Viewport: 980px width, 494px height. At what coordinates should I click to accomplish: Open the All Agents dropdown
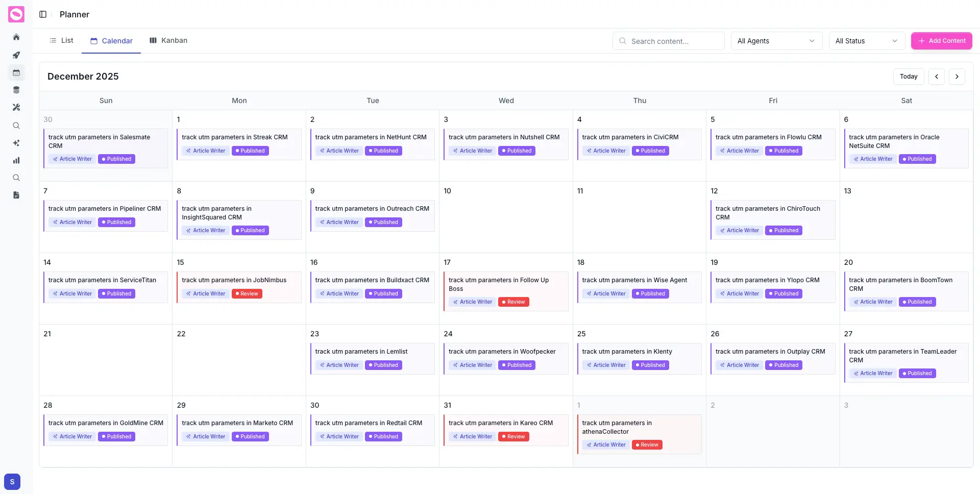pos(776,41)
